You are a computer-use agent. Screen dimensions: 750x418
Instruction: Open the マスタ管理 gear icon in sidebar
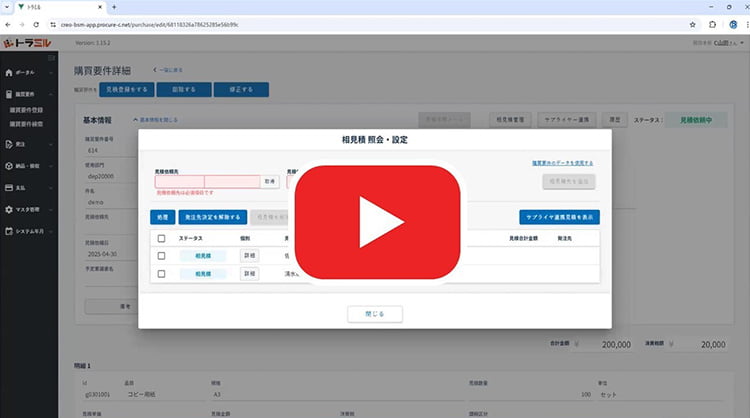(x=9, y=209)
